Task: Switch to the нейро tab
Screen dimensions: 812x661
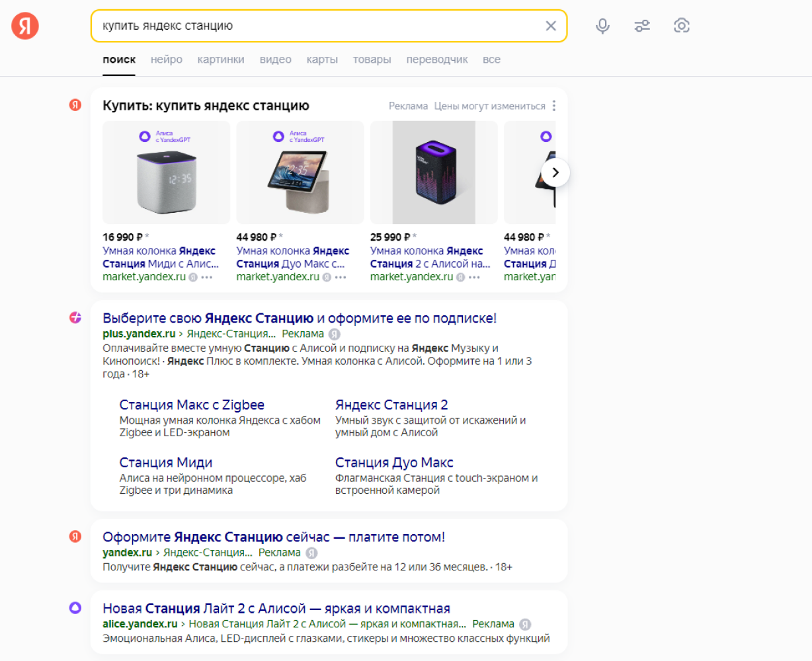Action: 167,59
